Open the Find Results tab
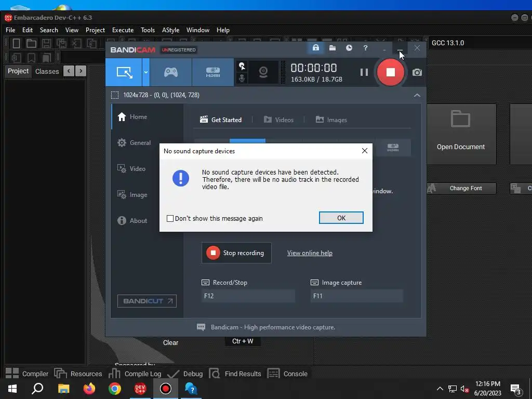Image resolution: width=532 pixels, height=399 pixels. [235, 374]
